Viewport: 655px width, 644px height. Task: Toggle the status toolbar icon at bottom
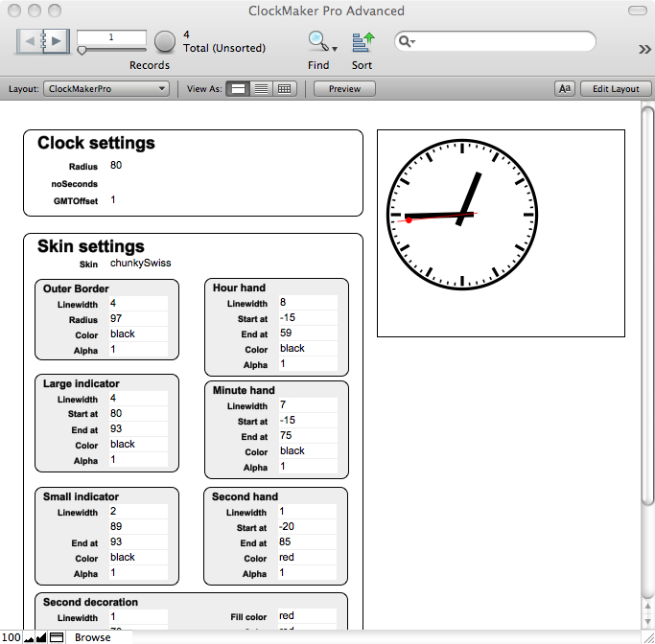point(57,637)
